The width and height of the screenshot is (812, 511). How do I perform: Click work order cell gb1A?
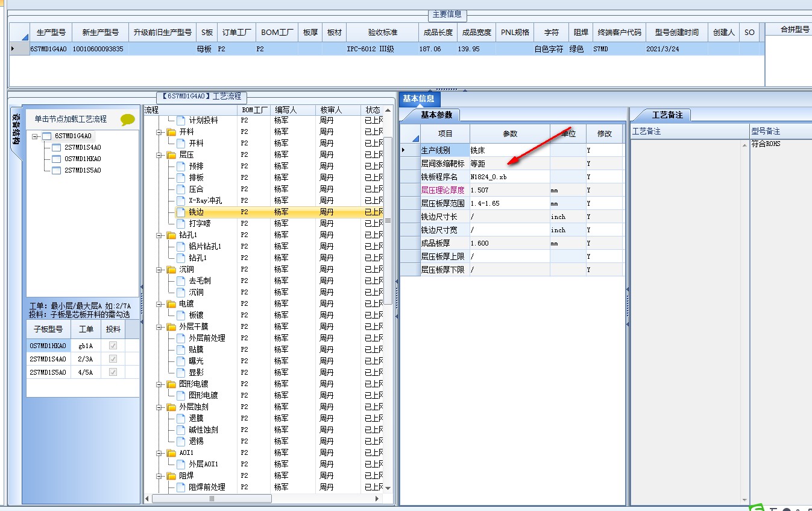pos(86,346)
